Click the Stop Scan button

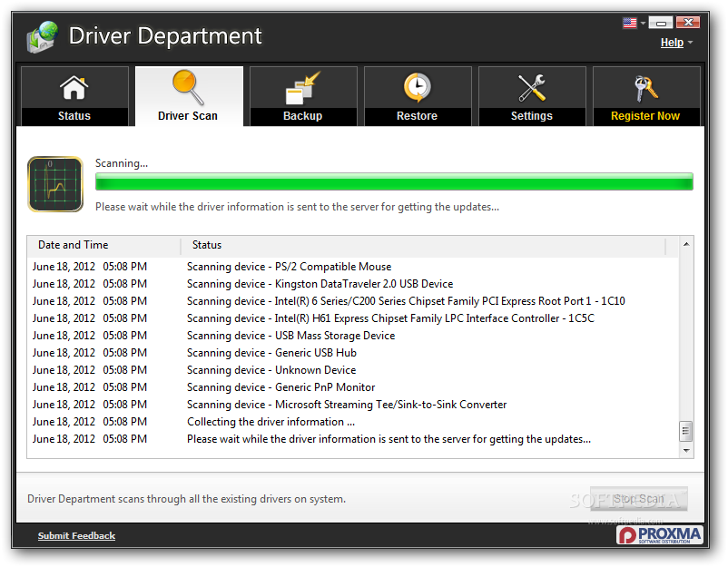click(x=639, y=499)
